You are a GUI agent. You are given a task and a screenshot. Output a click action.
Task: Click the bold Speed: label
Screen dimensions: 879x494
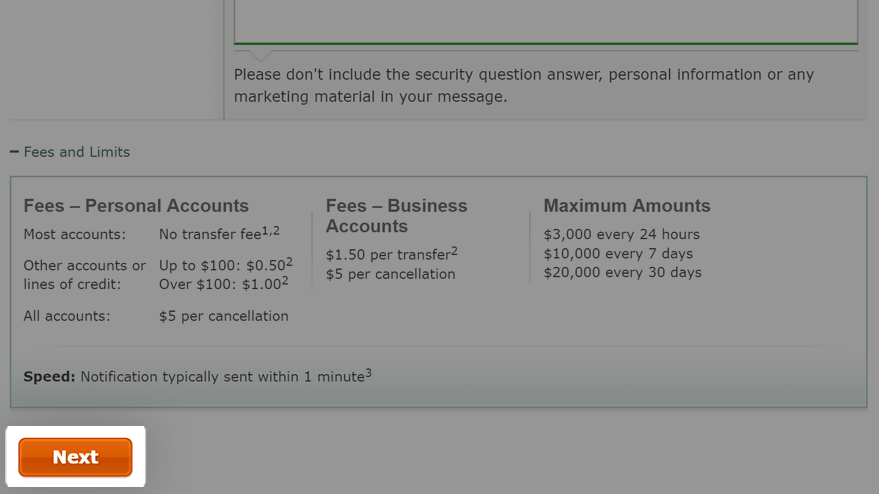[49, 377]
